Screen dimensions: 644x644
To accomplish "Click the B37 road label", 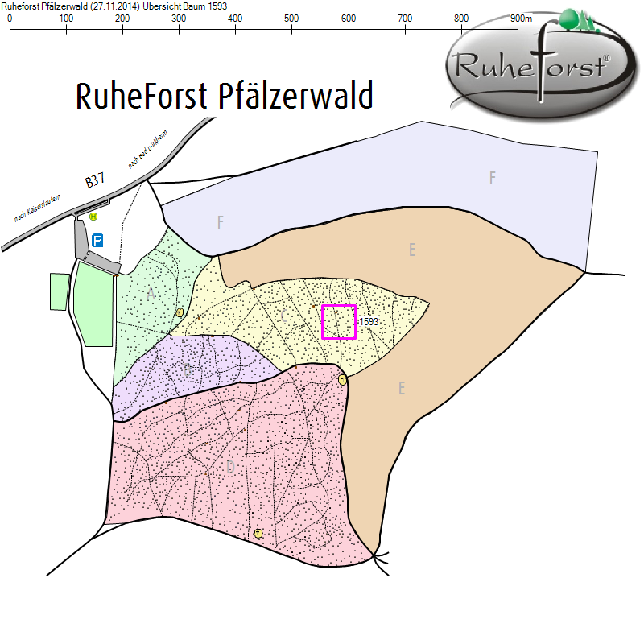I will point(95,180).
